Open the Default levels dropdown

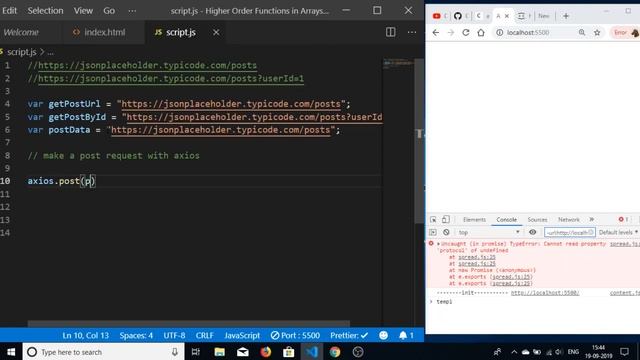pos(618,232)
